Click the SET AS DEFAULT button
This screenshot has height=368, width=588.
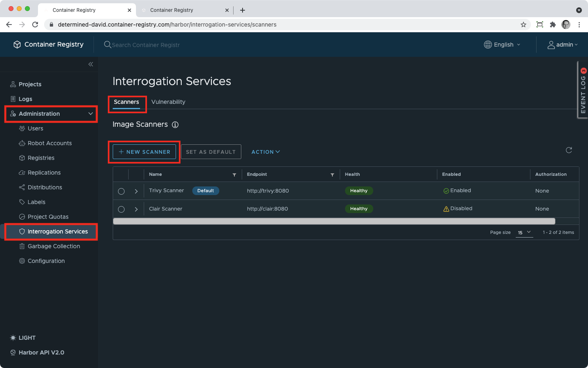pyautogui.click(x=211, y=152)
